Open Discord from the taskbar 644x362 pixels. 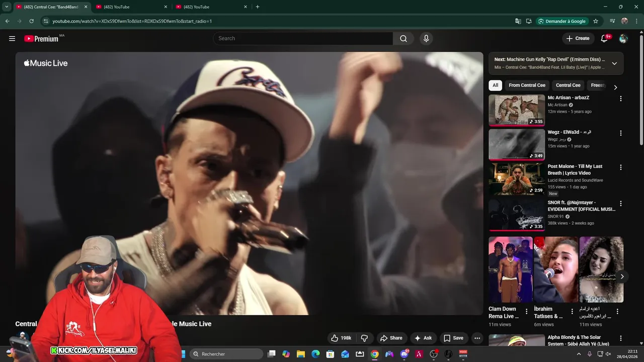(x=404, y=354)
